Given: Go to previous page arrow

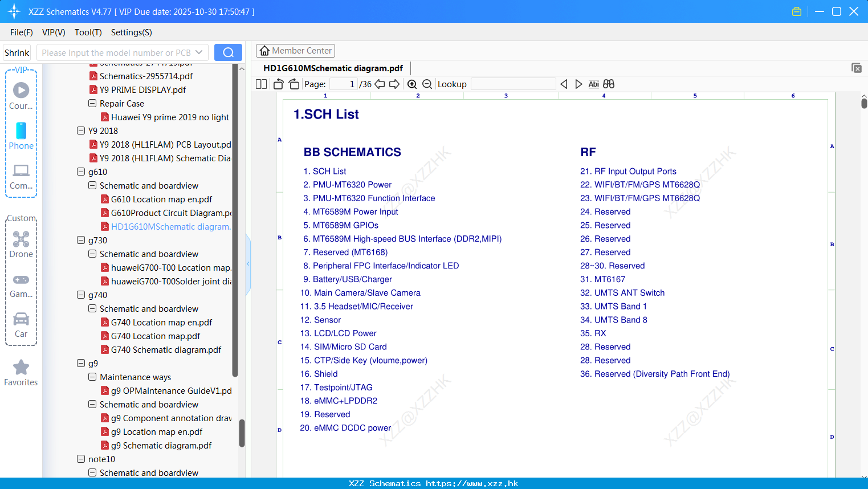Looking at the screenshot, I should 380,84.
